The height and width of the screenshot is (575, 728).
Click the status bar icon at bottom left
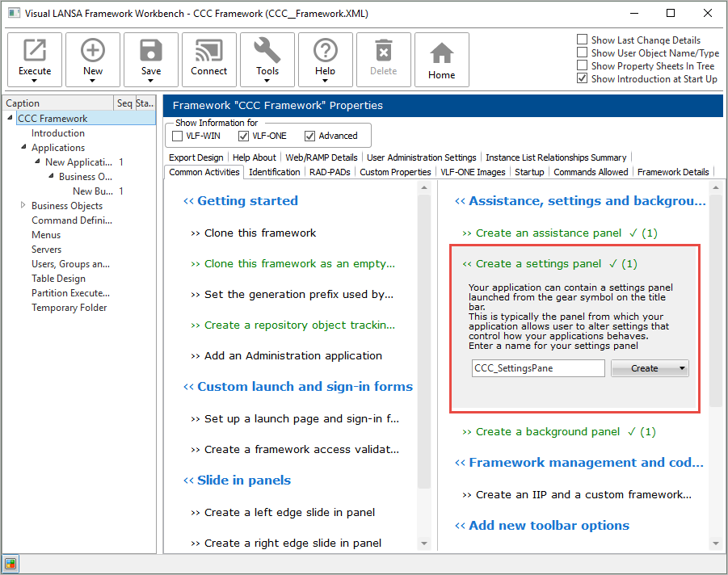(11, 563)
